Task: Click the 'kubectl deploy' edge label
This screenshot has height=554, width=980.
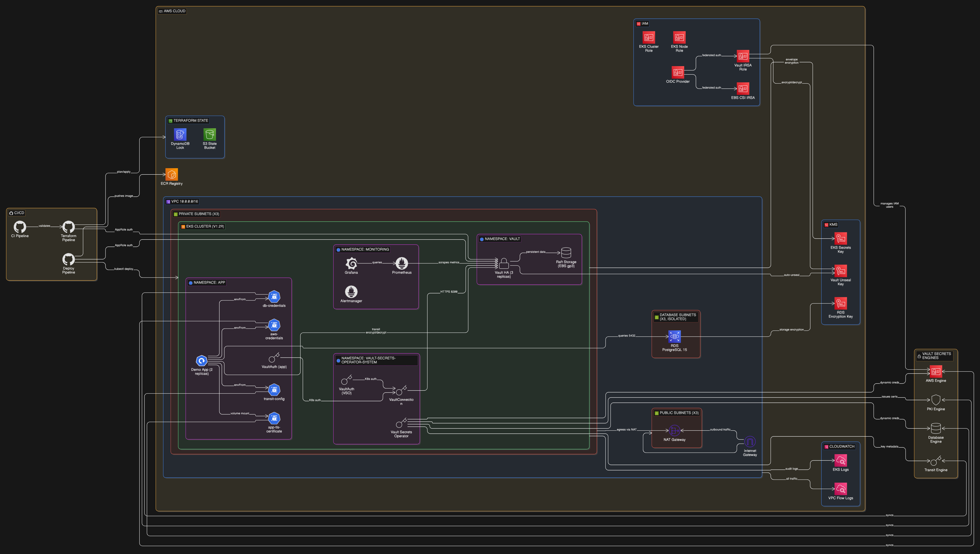Action: point(124,269)
